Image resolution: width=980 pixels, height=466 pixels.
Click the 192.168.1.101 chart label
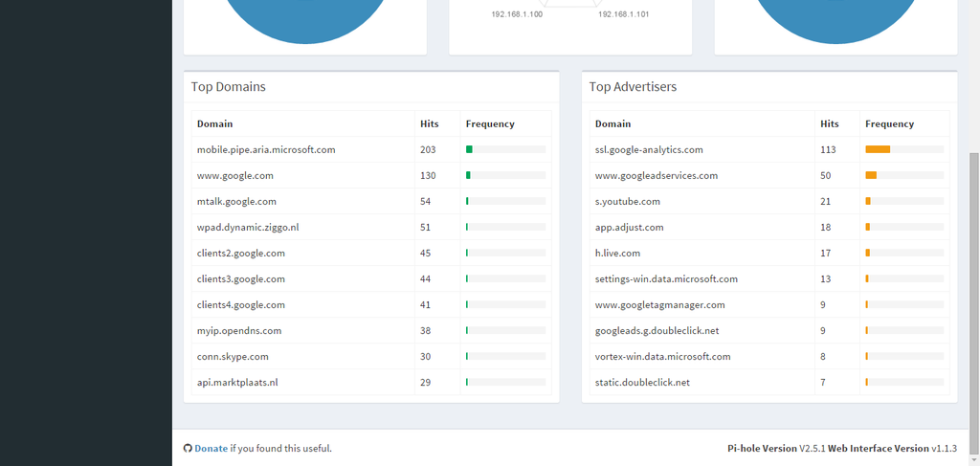[623, 13]
